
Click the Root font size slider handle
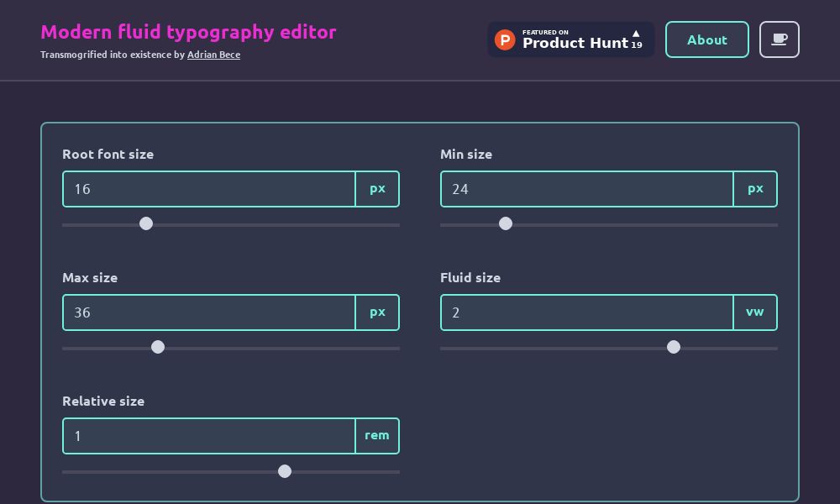click(146, 224)
